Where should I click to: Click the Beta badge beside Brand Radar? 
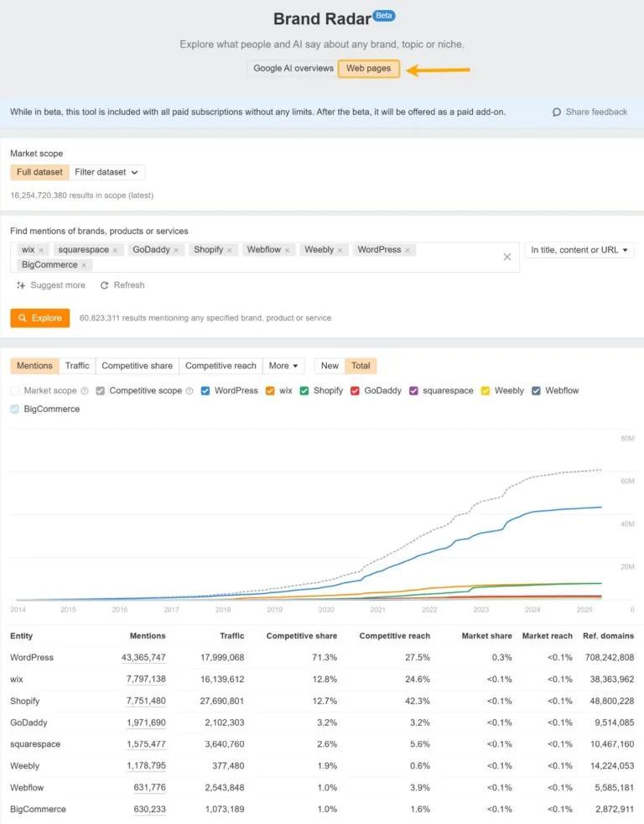(384, 16)
